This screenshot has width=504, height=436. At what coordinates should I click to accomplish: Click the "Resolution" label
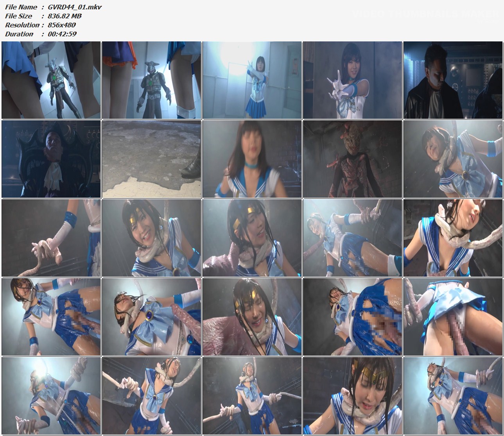click(x=22, y=25)
